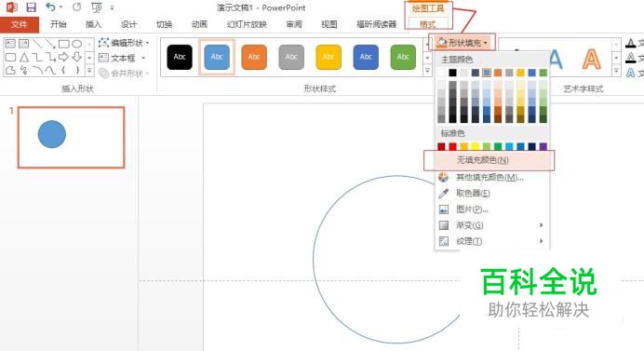Expand the shapes gallery more button
This screenshot has width=644, height=351.
pos(89,71)
